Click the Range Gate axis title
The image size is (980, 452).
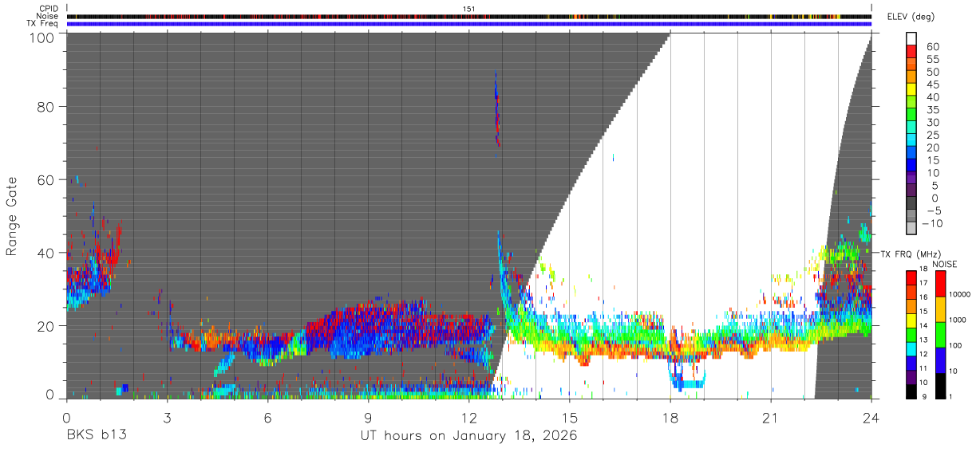point(12,216)
